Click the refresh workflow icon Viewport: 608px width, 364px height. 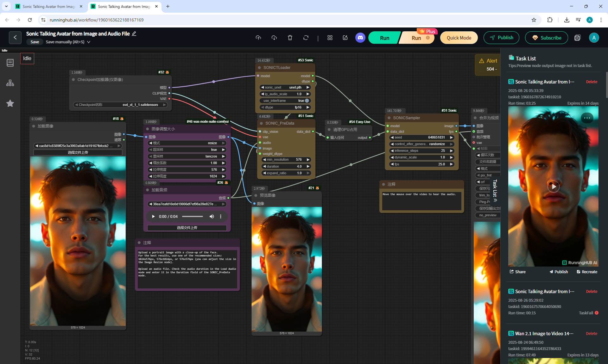click(x=306, y=38)
